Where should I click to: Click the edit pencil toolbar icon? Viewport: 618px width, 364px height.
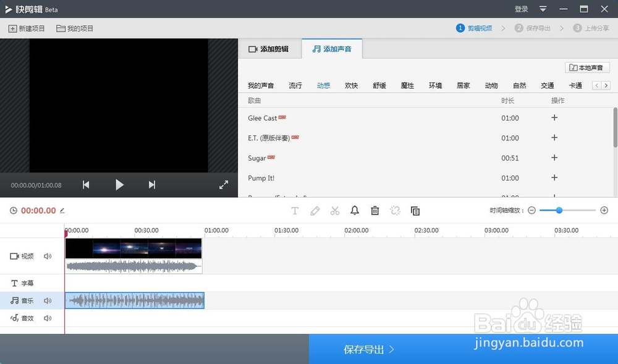[x=315, y=211]
